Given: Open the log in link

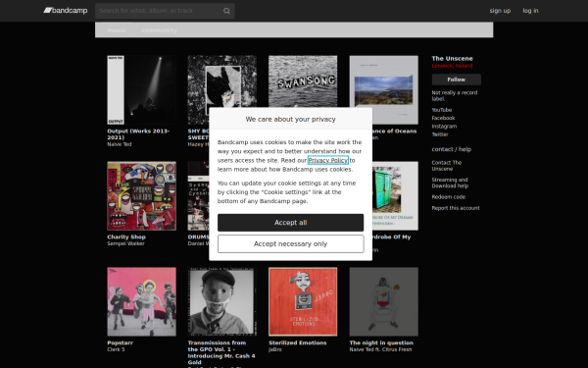Looking at the screenshot, I should [530, 11].
